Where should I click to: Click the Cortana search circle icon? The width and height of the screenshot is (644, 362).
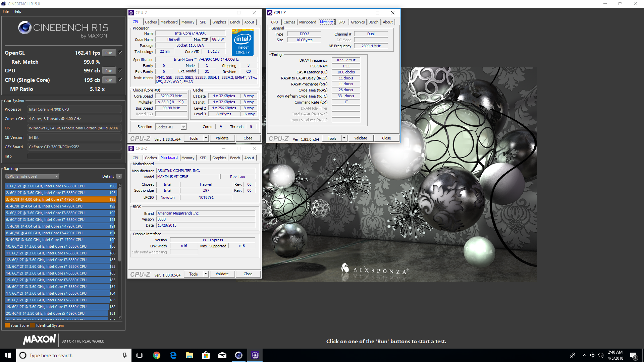pos(23,355)
